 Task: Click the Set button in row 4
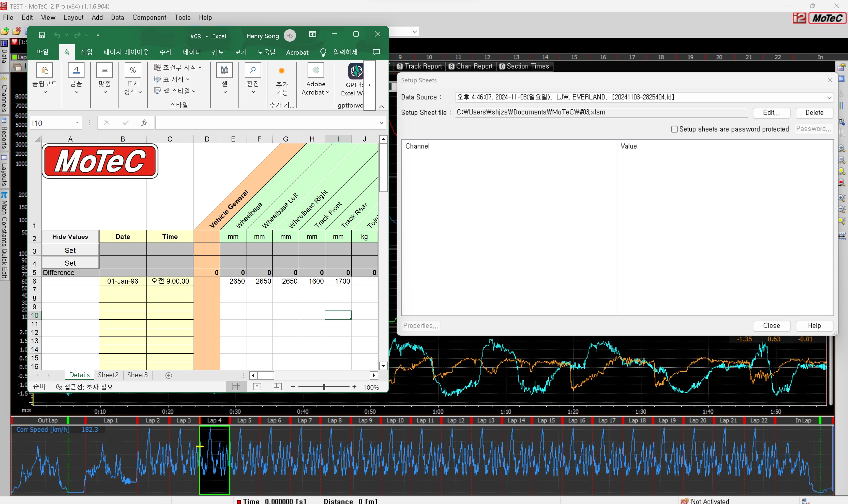pyautogui.click(x=70, y=263)
